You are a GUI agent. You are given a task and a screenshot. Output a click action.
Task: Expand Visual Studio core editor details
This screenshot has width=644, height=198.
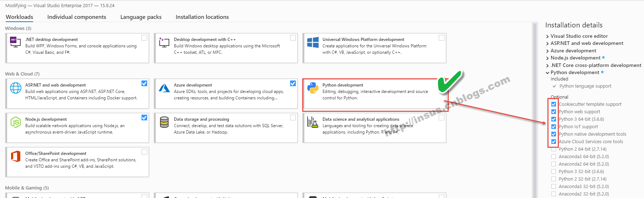point(547,36)
